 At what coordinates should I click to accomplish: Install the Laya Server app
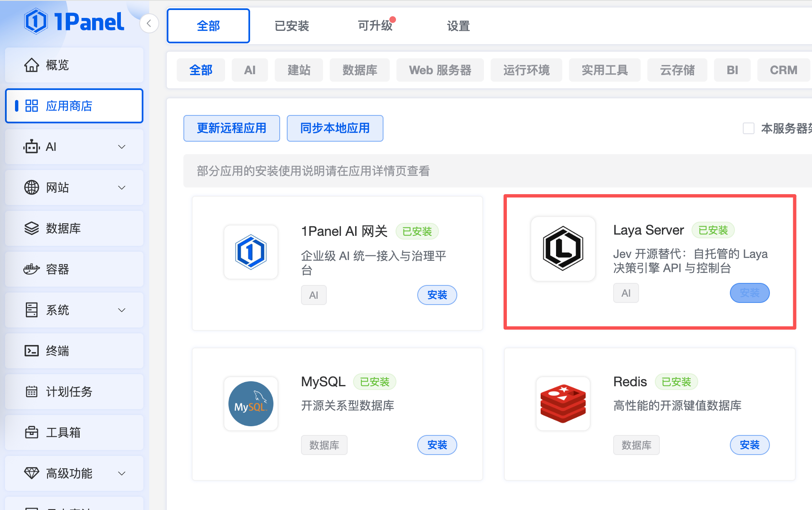click(750, 293)
